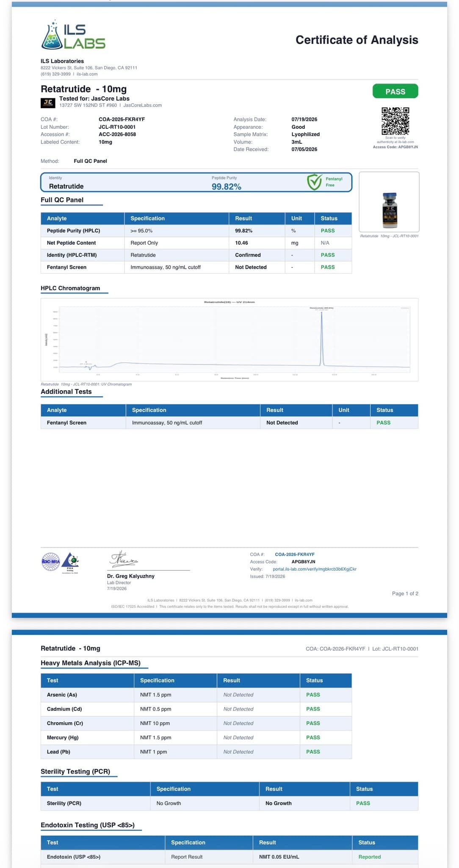Screen dimensions: 459x868
Task: Open the portal.ils-lab.com verify link
Action: (x=315, y=569)
